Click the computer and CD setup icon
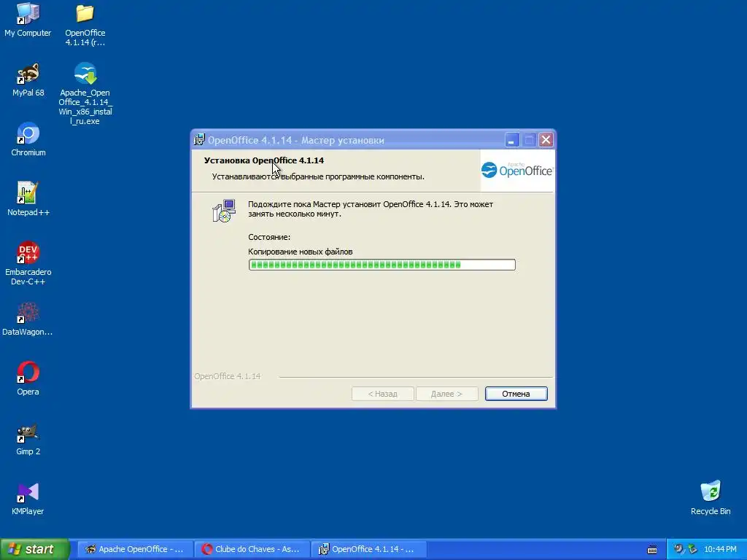Viewport: 747px width, 560px height. (x=224, y=211)
